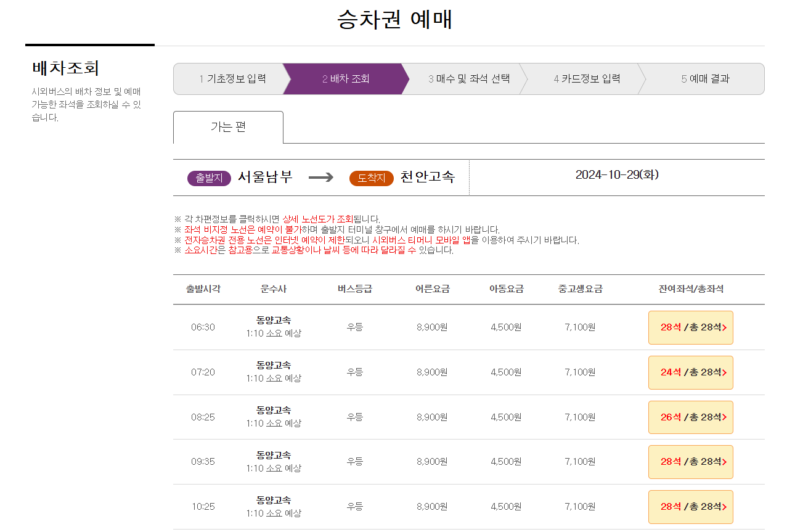The image size is (795, 532).
Task: Click the 승차권 예매 page title
Action: click(x=395, y=20)
